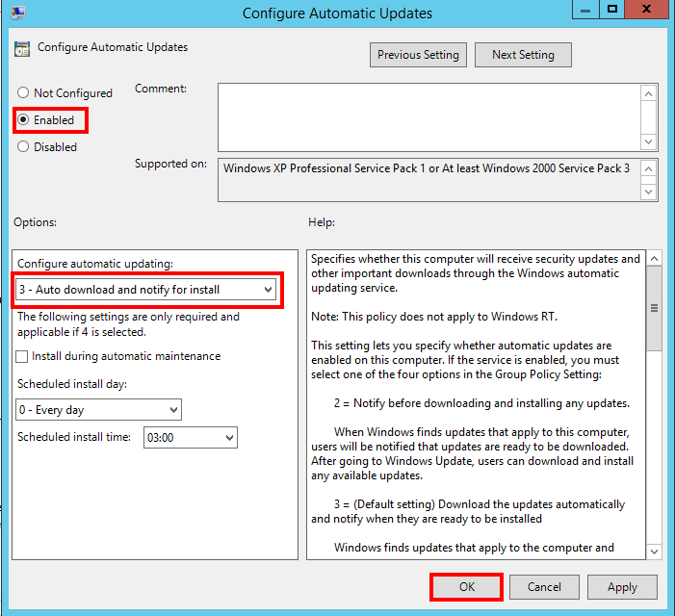
Task: Open Configure automatic updating dropdown
Action: 145,290
